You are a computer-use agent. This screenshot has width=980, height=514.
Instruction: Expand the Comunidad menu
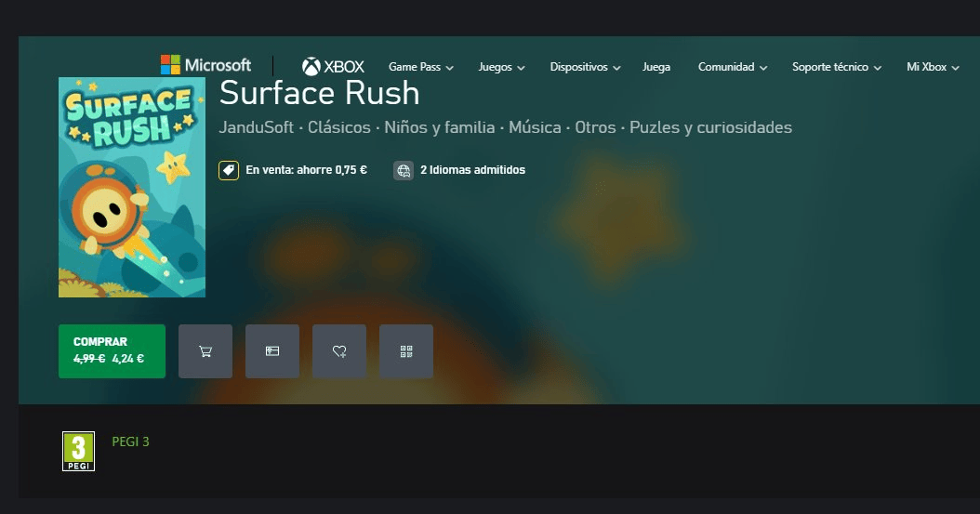pyautogui.click(x=733, y=67)
